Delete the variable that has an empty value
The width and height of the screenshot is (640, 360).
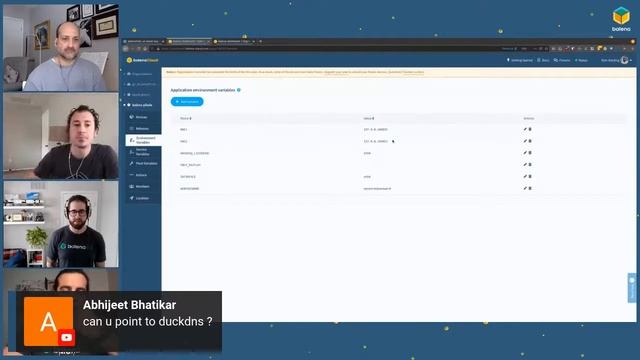[x=530, y=165]
